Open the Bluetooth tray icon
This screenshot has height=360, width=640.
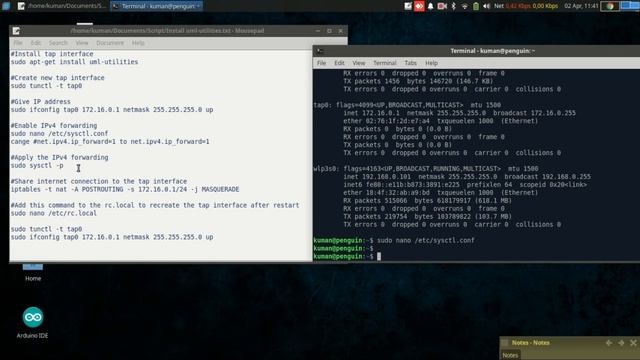pyautogui.click(x=453, y=6)
